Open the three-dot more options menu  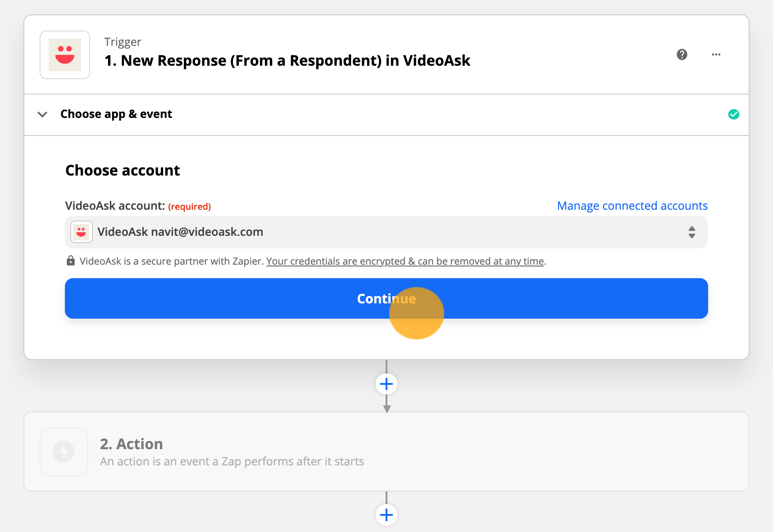[x=716, y=54]
